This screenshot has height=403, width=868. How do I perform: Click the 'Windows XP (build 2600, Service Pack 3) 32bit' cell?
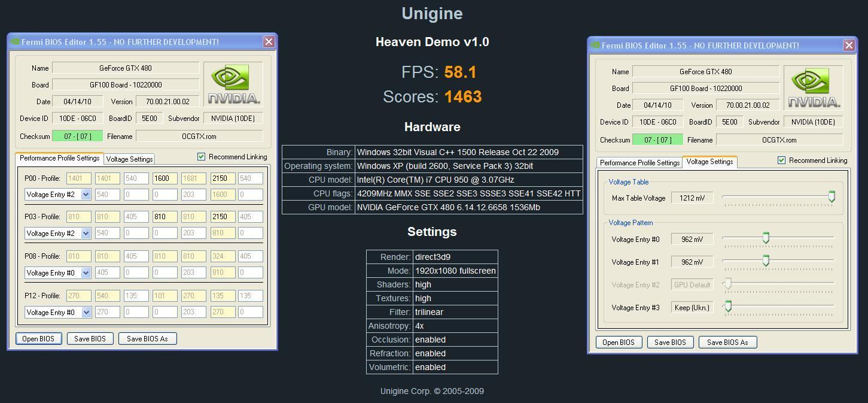(469, 166)
